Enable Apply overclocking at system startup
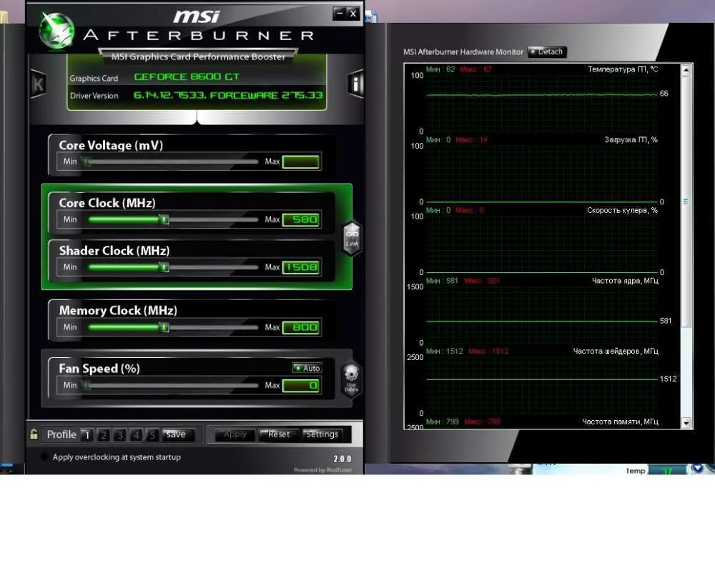Viewport: 715px width, 588px height. [44, 457]
